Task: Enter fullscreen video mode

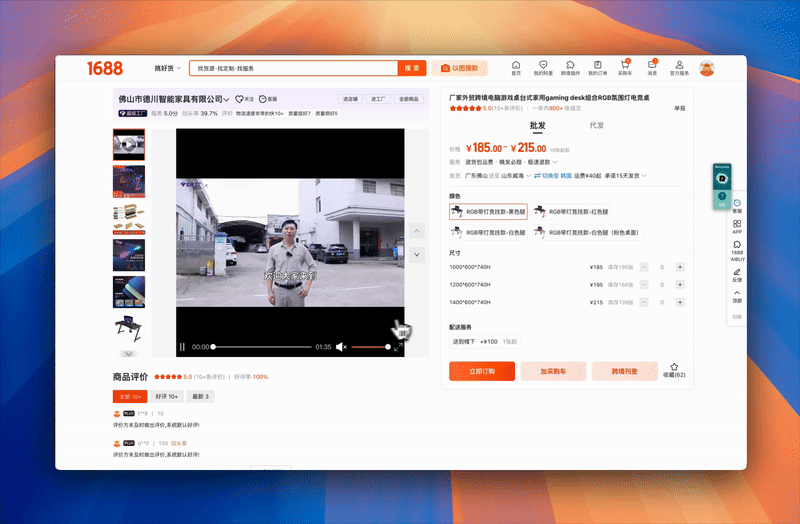Action: click(398, 347)
